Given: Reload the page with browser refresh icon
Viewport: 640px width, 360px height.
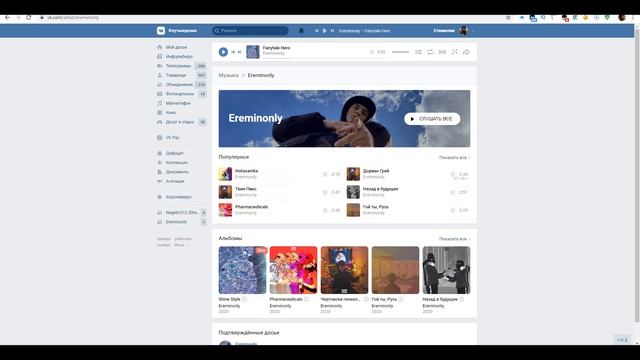Looking at the screenshot, I should [x=29, y=18].
